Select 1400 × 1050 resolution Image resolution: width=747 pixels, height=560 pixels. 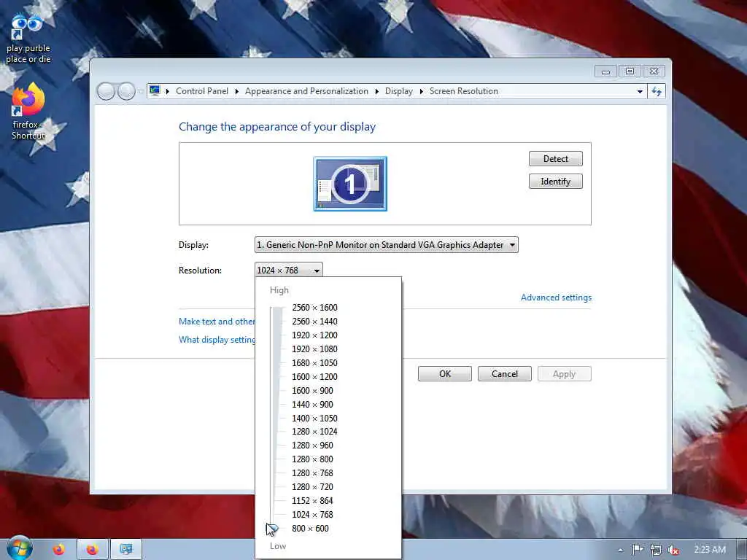314,418
